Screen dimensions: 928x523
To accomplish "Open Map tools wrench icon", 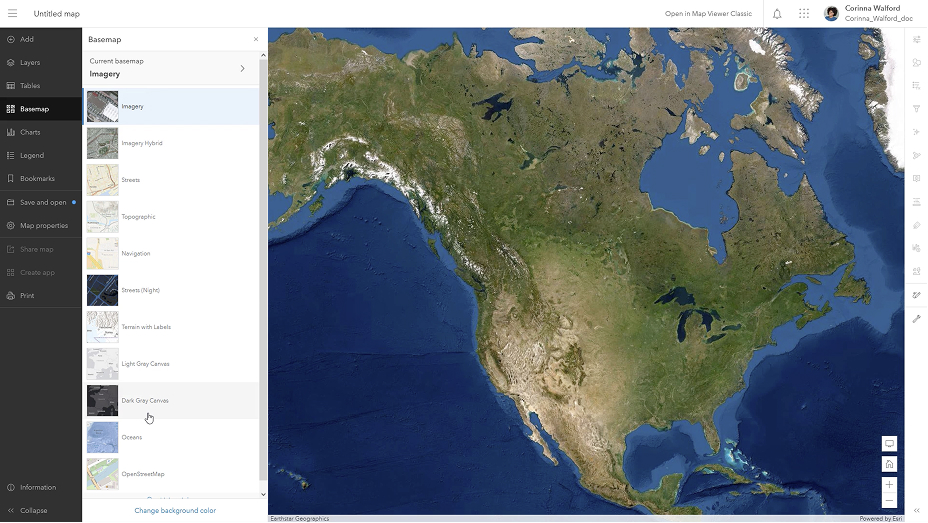I will coord(916,318).
